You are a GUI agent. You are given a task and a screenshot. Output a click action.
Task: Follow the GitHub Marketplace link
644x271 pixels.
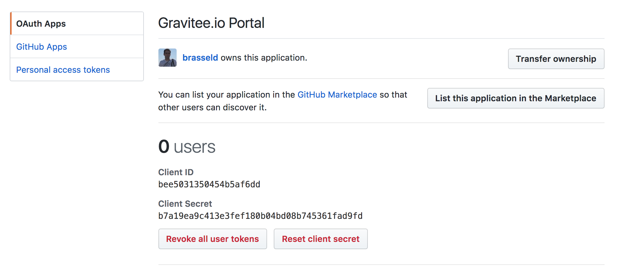pos(337,95)
